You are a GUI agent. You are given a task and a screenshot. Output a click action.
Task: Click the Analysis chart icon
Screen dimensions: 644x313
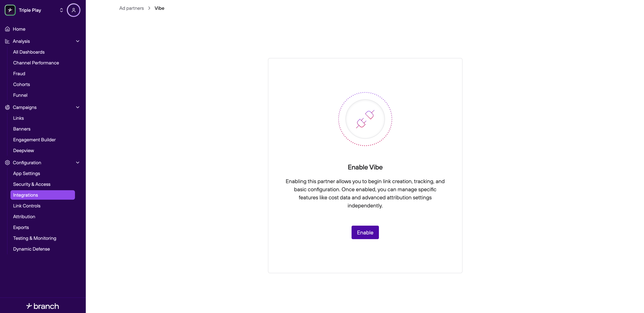coord(7,41)
